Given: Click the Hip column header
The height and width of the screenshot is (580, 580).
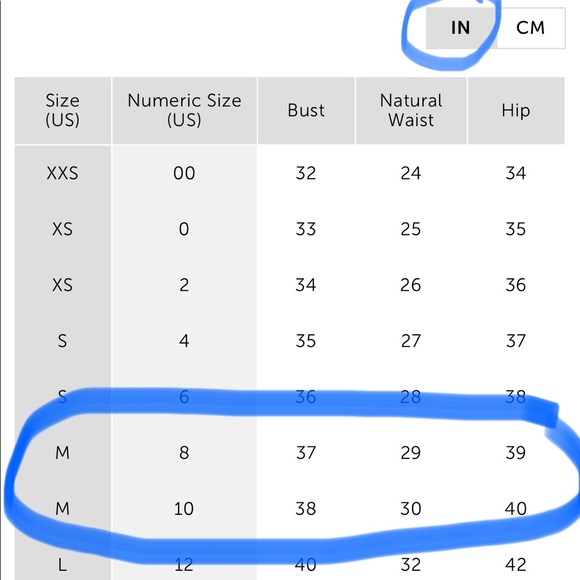Looking at the screenshot, I should click(516, 110).
